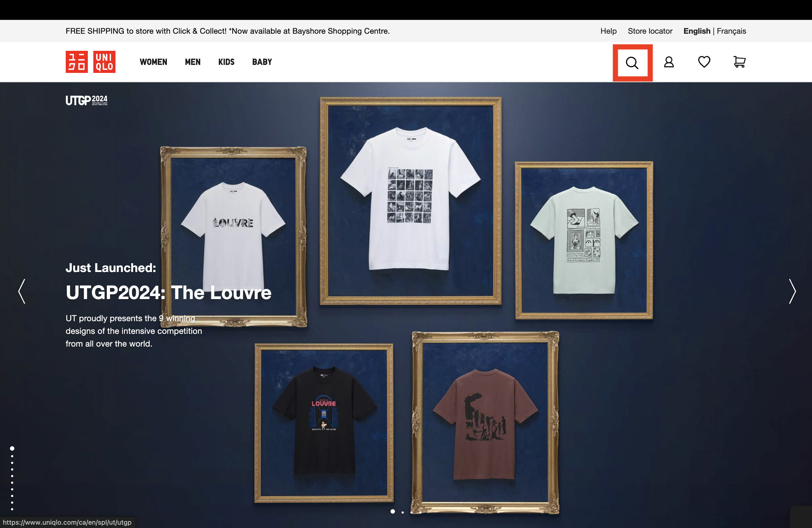The width and height of the screenshot is (812, 528).
Task: Click the red UNIQLO logo
Action: pyautogui.click(x=104, y=62)
